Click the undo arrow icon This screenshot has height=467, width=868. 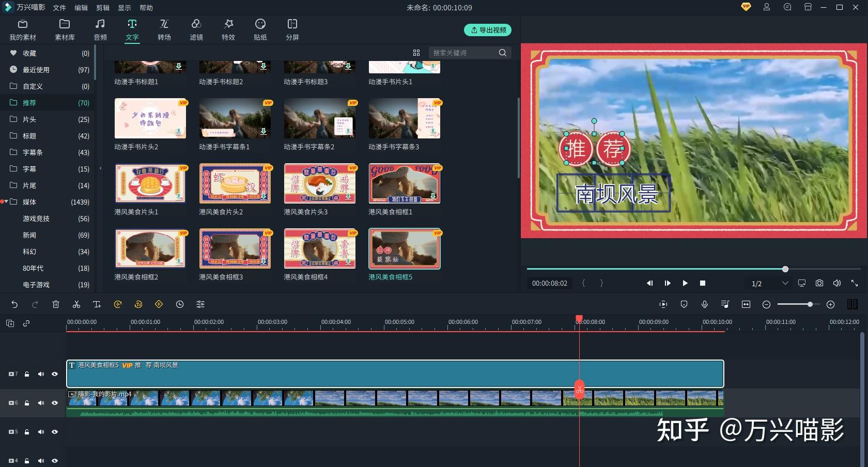14,304
